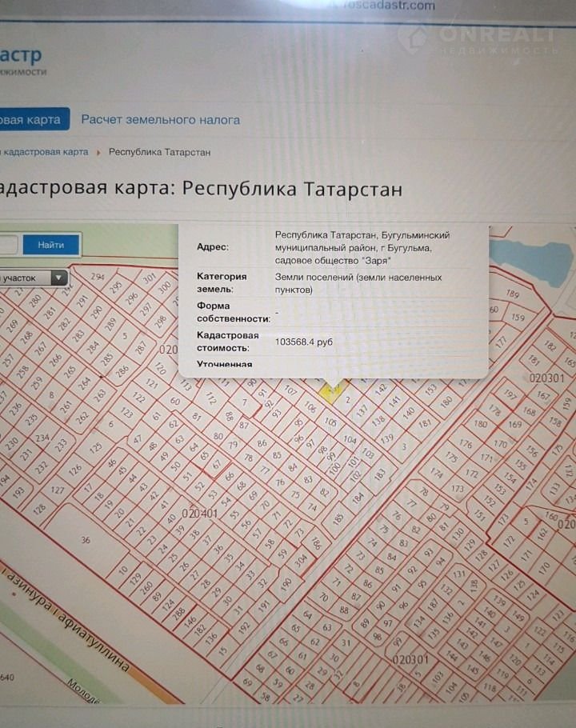Viewport: 576px width, 728px height.
Task: Switch to the Кадастровая карта tab
Action: 30,119
